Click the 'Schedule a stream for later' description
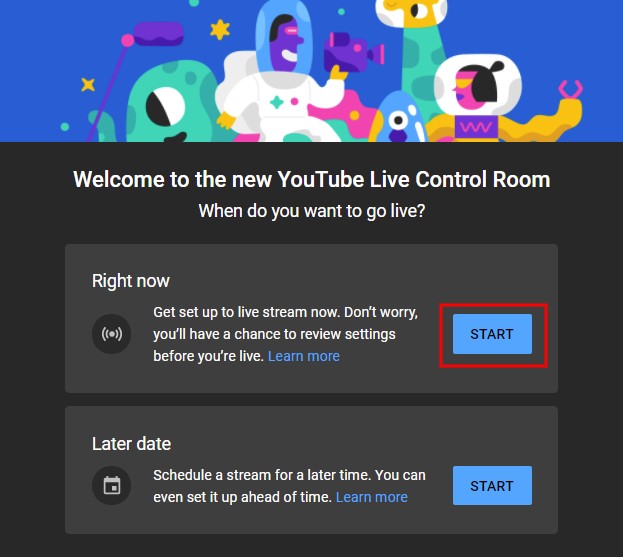The height and width of the screenshot is (557, 623). tap(289, 486)
